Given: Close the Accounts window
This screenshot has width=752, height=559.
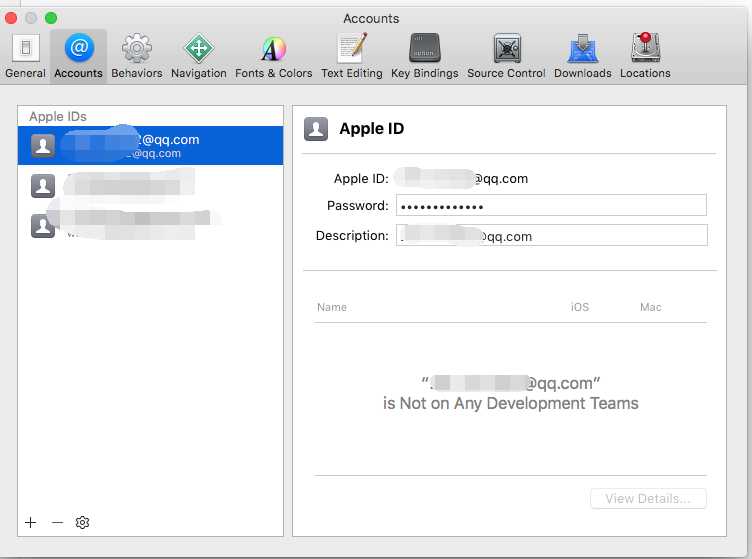Looking at the screenshot, I should 11,18.
